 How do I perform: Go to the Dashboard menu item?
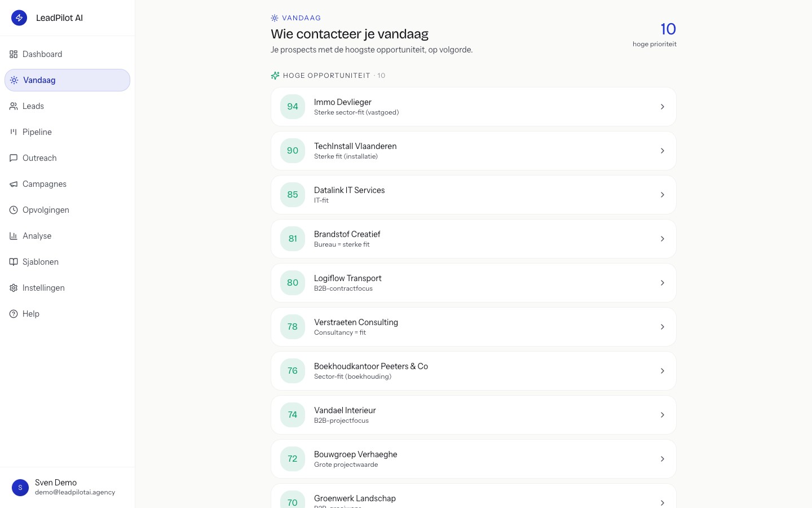point(67,54)
